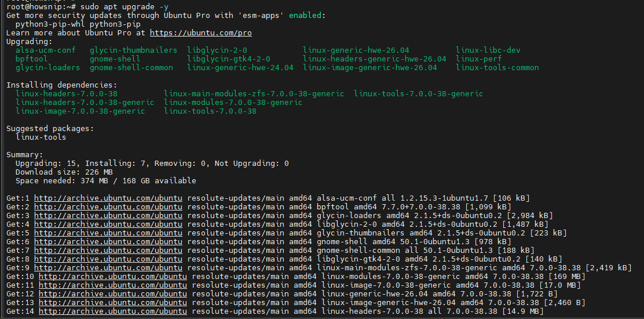Open the archive URL on the Get:1 line
644x319 pixels.
(x=108, y=198)
